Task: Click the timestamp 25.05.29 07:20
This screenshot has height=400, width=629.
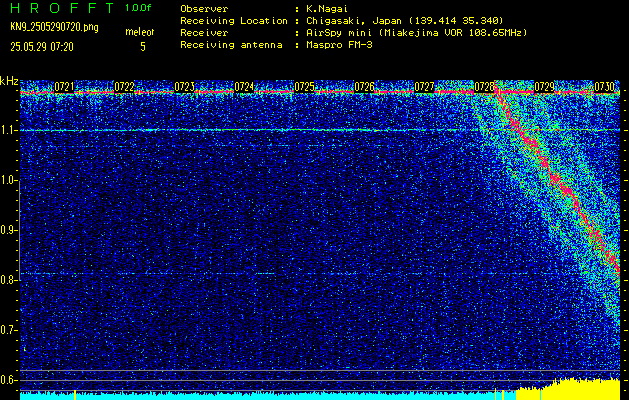Action: pyautogui.click(x=42, y=47)
